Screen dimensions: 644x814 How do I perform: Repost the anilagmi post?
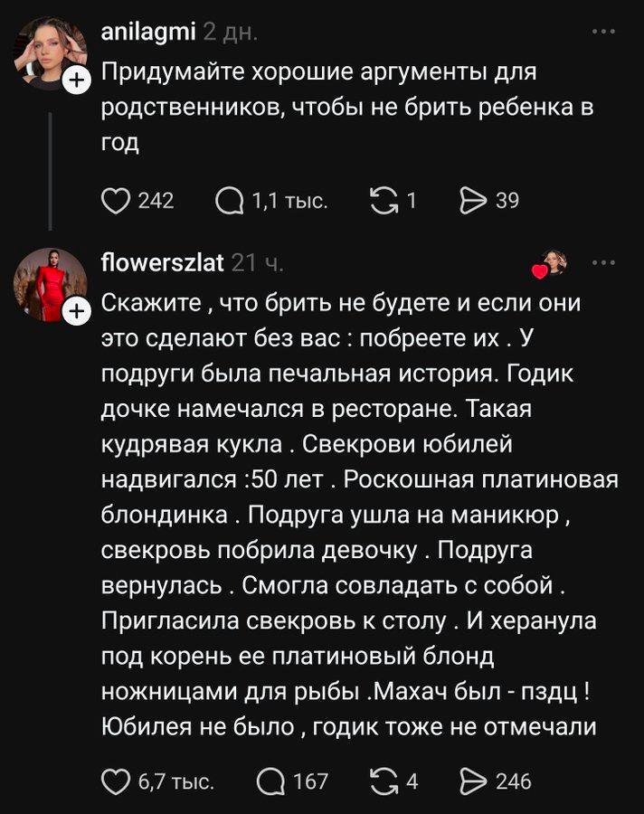coord(386,201)
